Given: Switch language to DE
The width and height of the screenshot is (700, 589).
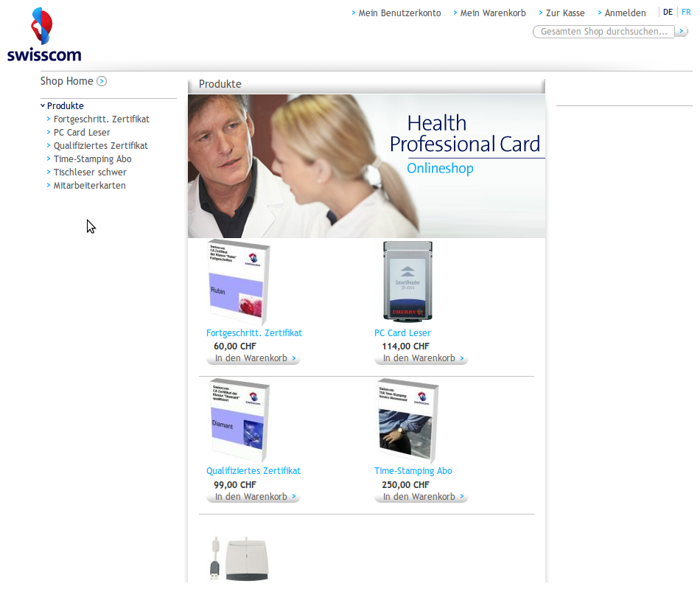Looking at the screenshot, I should pyautogui.click(x=668, y=12).
